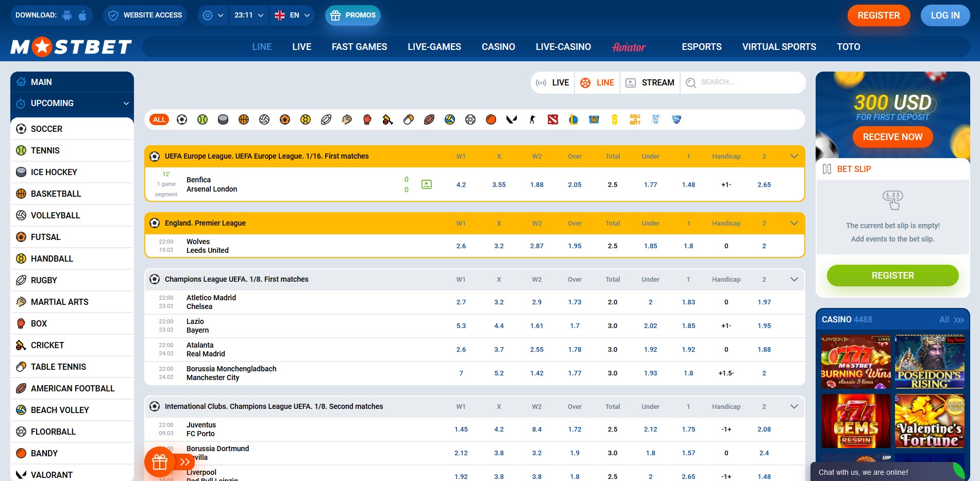Open the TOTO navigation tab

(x=849, y=47)
